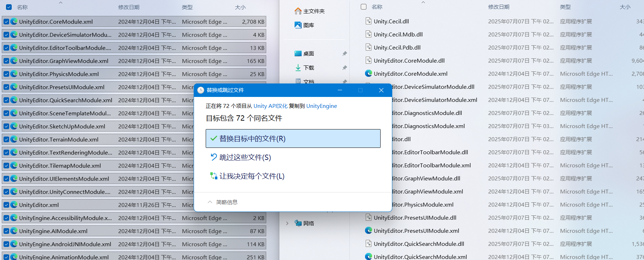Unpin 桌面 using its pin icon
The height and width of the screenshot is (260, 644).
344,53
